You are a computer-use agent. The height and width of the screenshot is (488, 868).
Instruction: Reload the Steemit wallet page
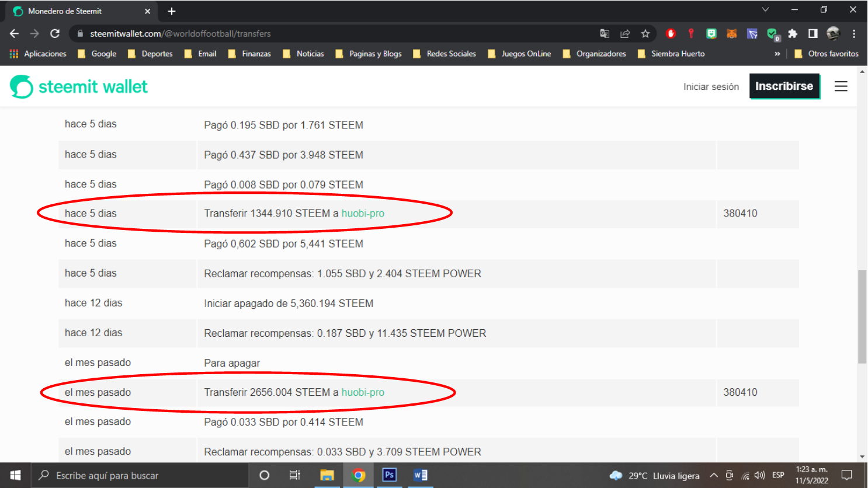(55, 34)
